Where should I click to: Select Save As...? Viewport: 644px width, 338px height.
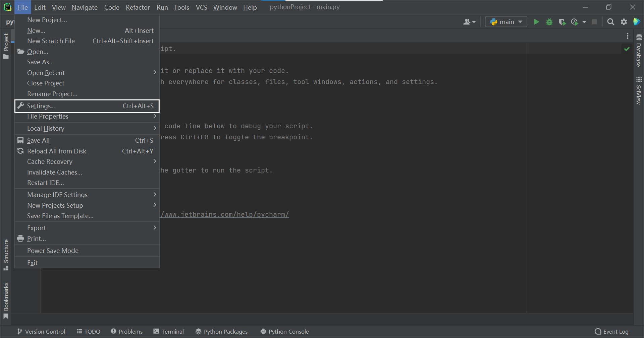(87, 62)
